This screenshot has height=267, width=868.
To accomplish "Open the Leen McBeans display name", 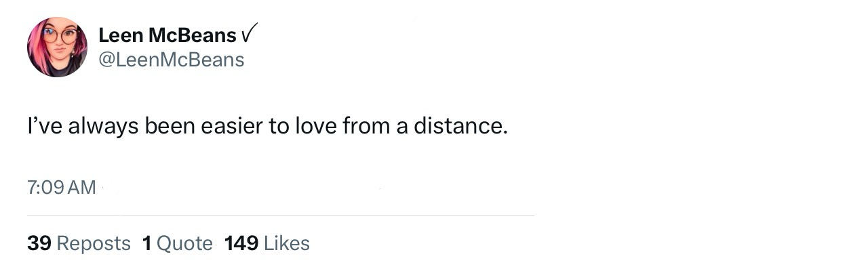I will (x=167, y=35).
